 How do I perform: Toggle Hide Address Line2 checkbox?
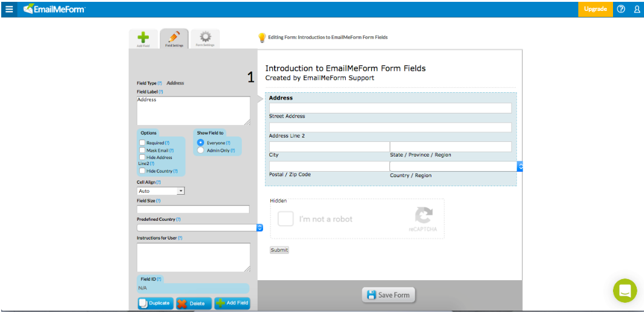142,157
